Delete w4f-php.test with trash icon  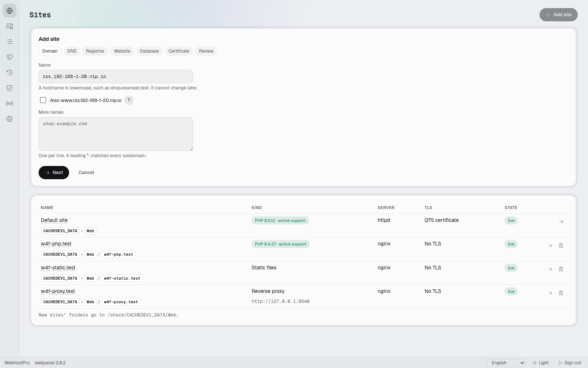coord(561,245)
